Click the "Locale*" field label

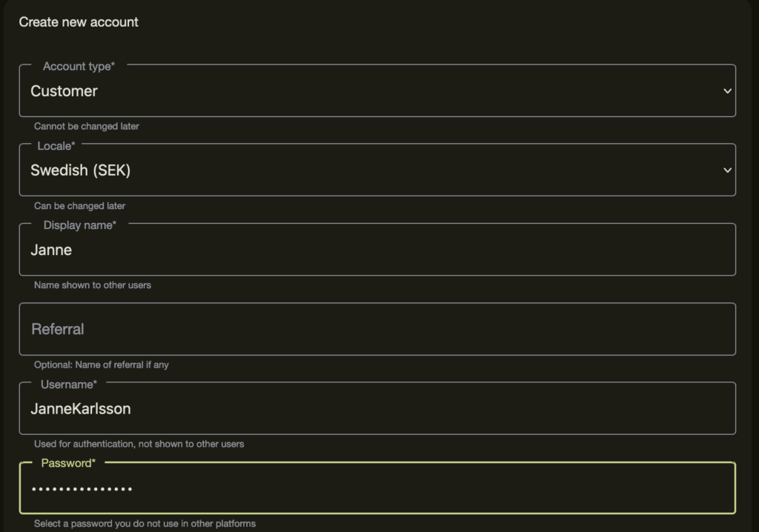click(56, 146)
